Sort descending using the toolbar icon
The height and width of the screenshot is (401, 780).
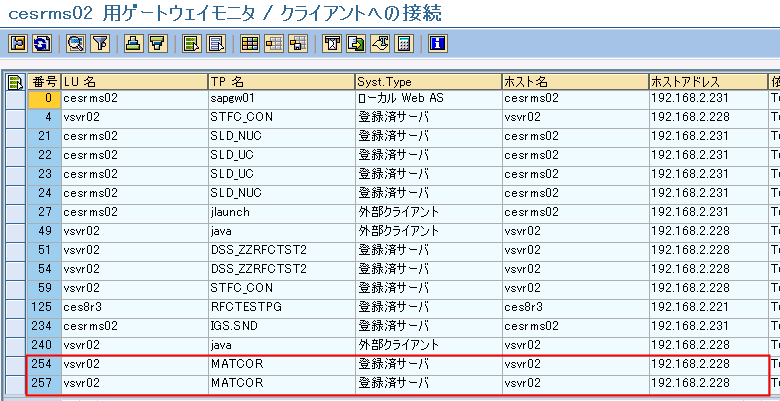coord(157,43)
